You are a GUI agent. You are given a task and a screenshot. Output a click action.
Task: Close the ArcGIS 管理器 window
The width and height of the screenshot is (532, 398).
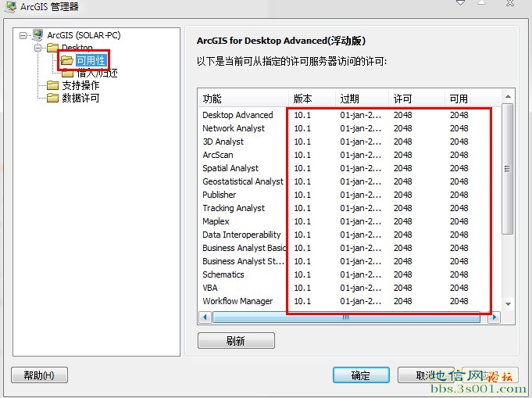[510, 3]
